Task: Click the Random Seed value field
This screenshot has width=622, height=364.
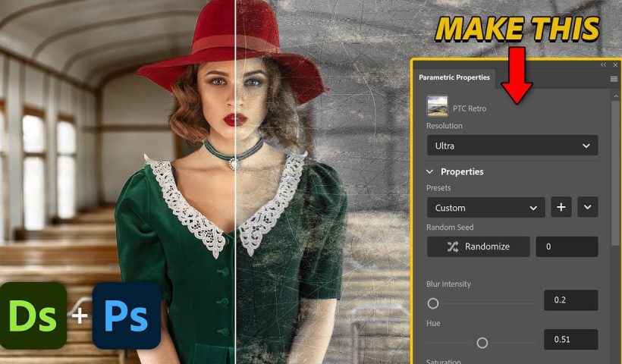Action: [567, 246]
